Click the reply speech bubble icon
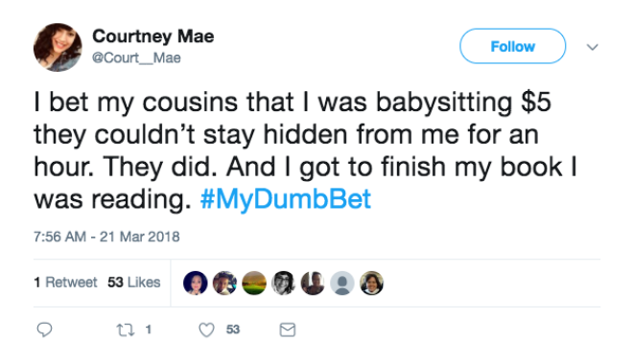 (x=44, y=330)
